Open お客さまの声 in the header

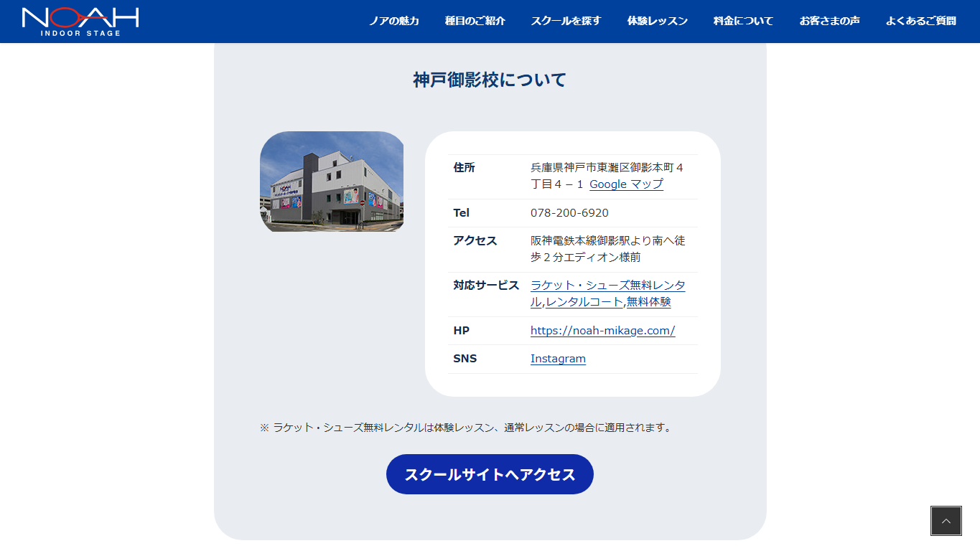830,21
